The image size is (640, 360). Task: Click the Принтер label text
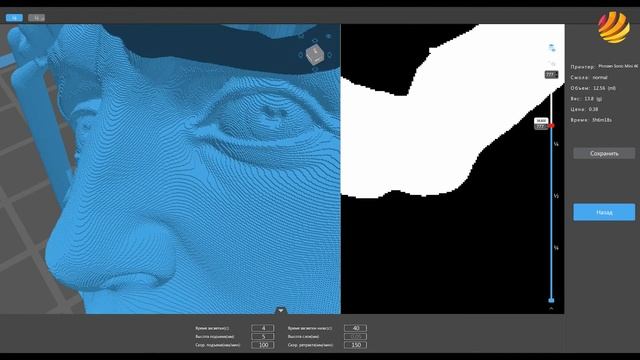582,67
